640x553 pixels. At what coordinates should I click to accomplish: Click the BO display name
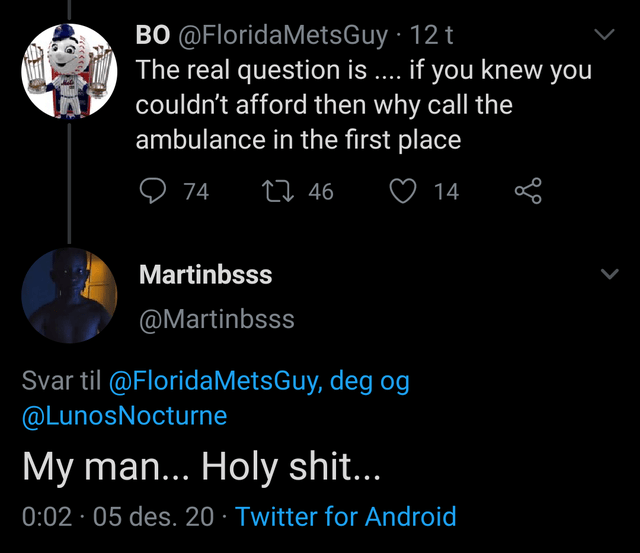click(152, 37)
